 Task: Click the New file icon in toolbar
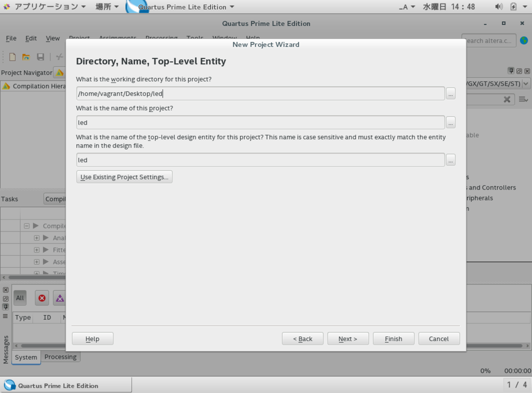pos(12,57)
